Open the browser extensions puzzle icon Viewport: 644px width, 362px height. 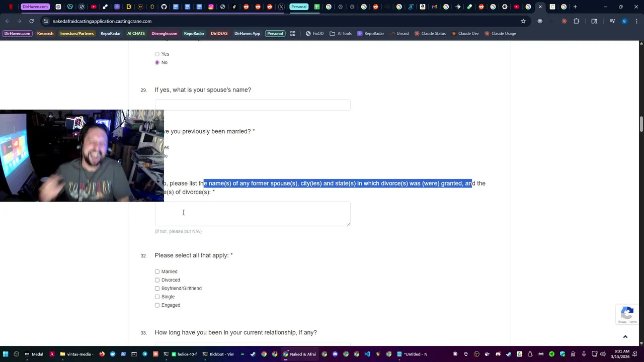(x=576, y=21)
